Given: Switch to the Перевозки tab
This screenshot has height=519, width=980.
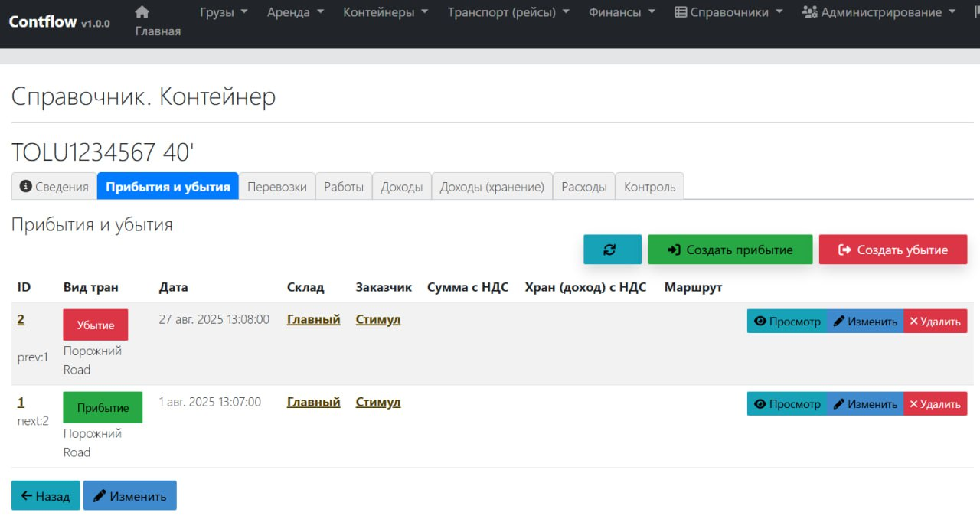Looking at the screenshot, I should coord(276,187).
